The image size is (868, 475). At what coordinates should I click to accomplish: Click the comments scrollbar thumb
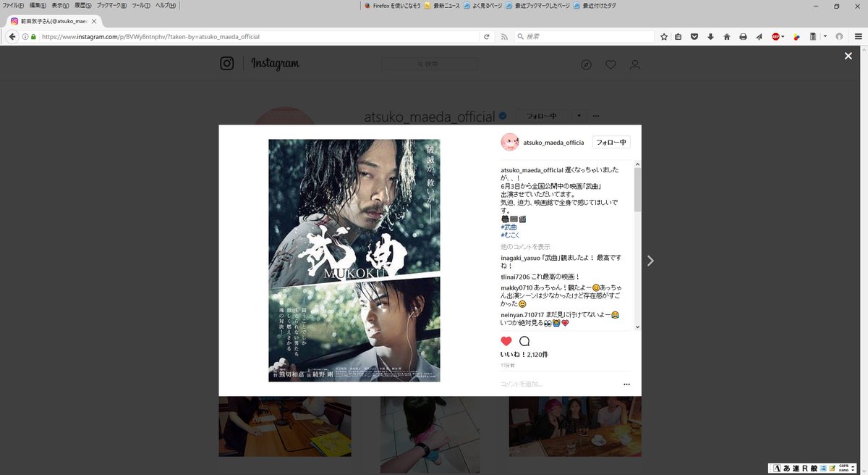[637, 190]
